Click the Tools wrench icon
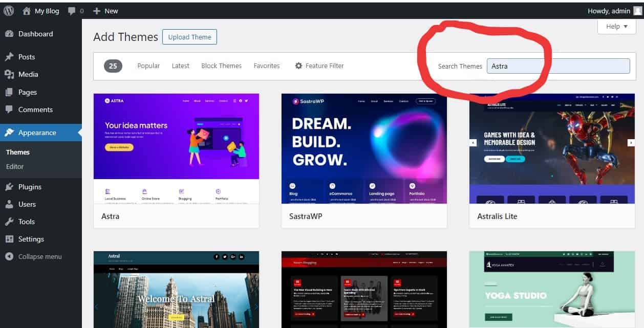The image size is (644, 328). [x=9, y=222]
